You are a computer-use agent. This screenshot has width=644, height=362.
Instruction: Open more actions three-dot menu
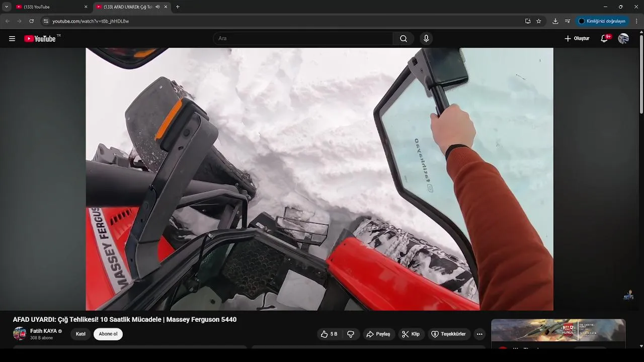479,334
